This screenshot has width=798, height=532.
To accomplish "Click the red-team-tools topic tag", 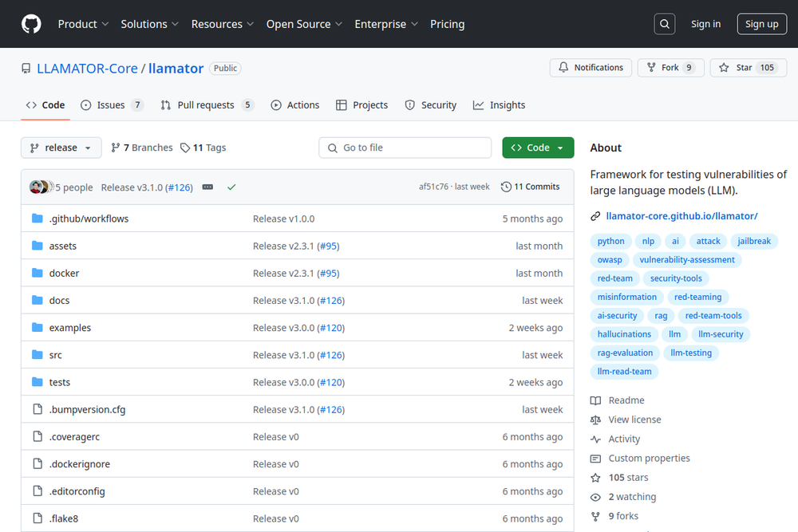I will click(x=713, y=316).
